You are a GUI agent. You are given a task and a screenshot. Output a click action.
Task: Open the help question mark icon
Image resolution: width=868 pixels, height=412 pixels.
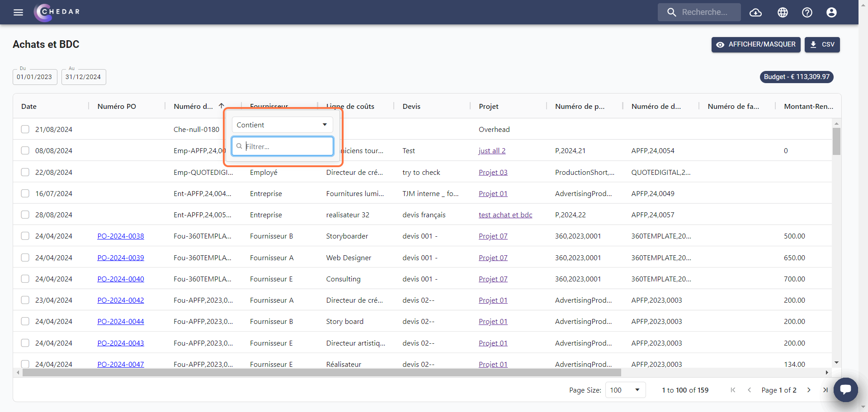pyautogui.click(x=807, y=12)
